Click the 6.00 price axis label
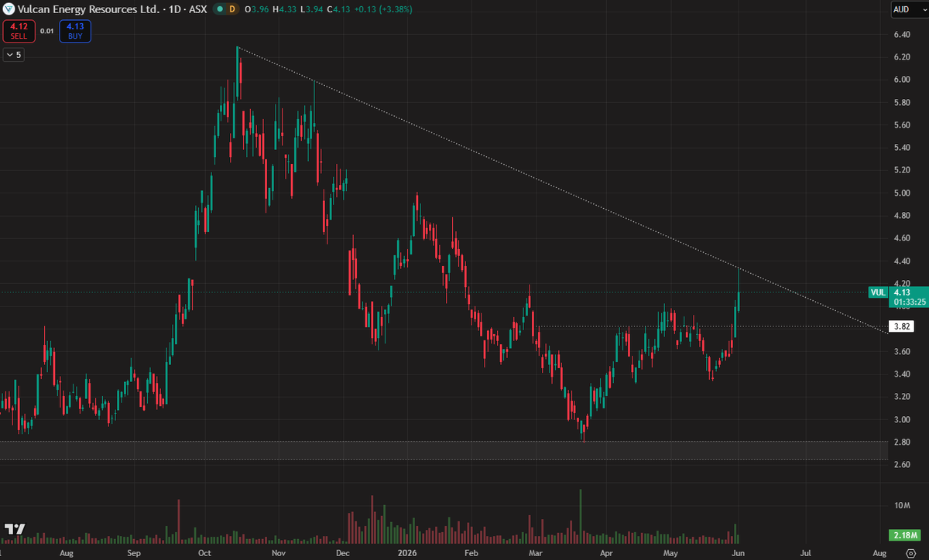The height and width of the screenshot is (560, 929). click(x=901, y=80)
